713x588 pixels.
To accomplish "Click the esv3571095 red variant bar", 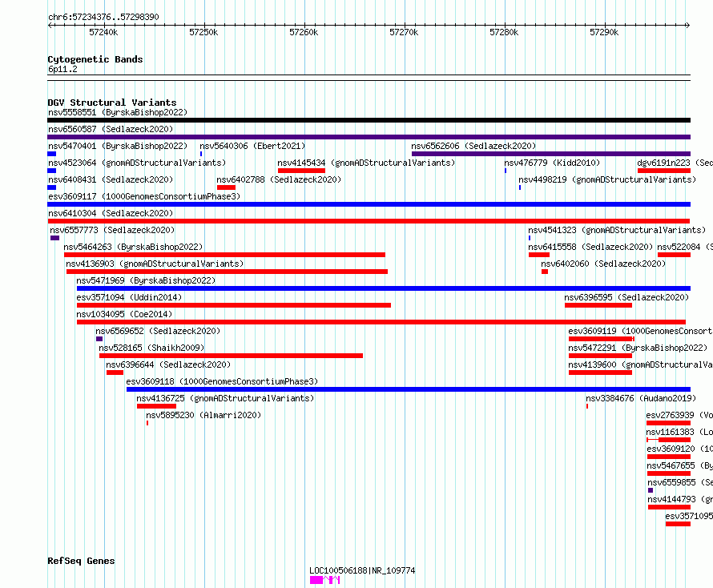I will [678, 524].
